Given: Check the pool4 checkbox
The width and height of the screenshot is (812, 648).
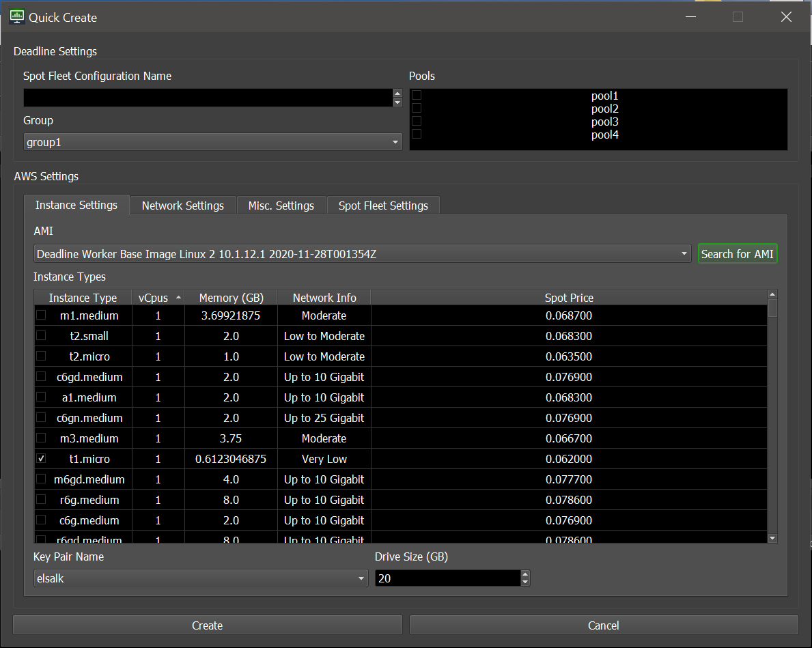Looking at the screenshot, I should coord(417,134).
